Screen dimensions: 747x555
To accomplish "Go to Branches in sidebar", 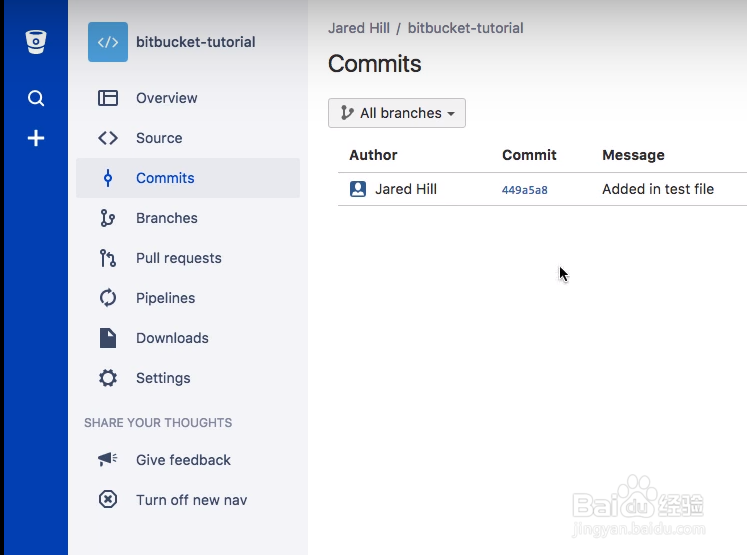I will (188, 218).
